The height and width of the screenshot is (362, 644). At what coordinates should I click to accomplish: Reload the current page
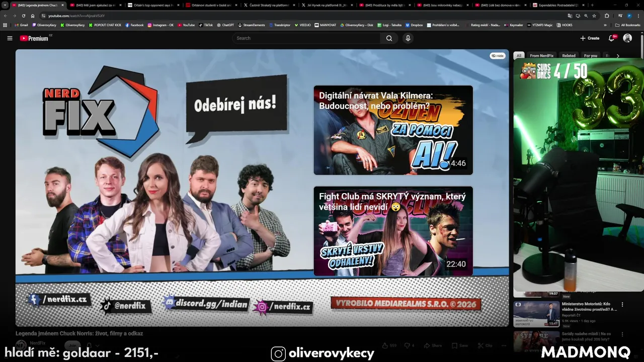click(x=24, y=16)
